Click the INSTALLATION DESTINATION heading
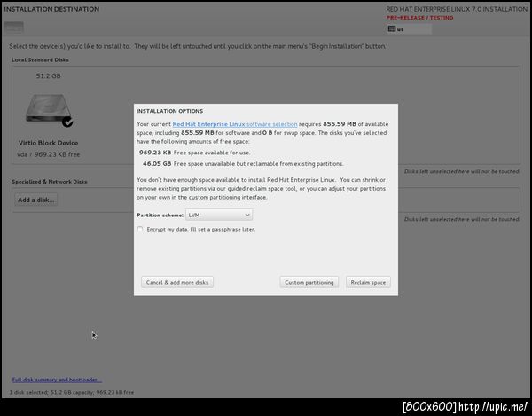 pos(51,9)
